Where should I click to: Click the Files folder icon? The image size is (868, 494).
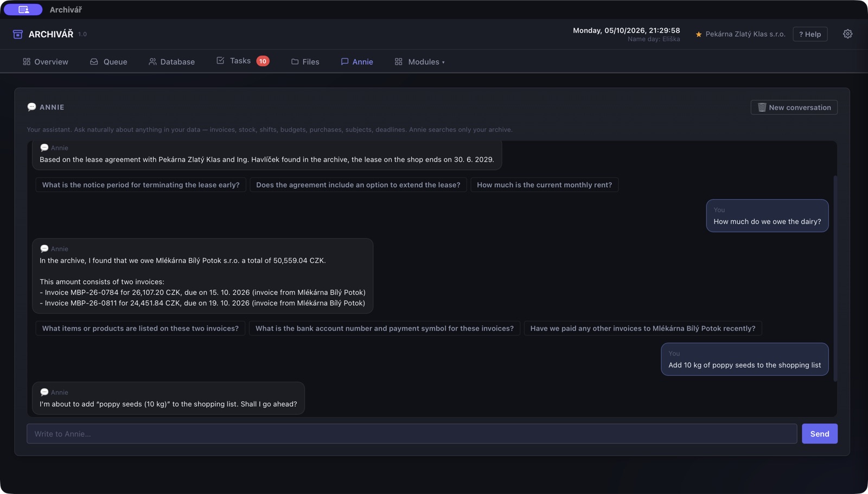[x=295, y=61]
